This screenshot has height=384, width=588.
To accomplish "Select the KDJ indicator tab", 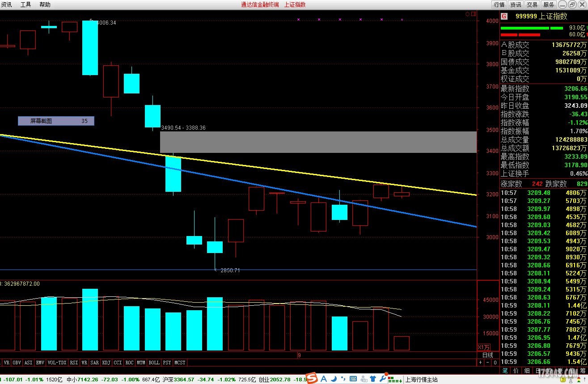I will point(106,363).
